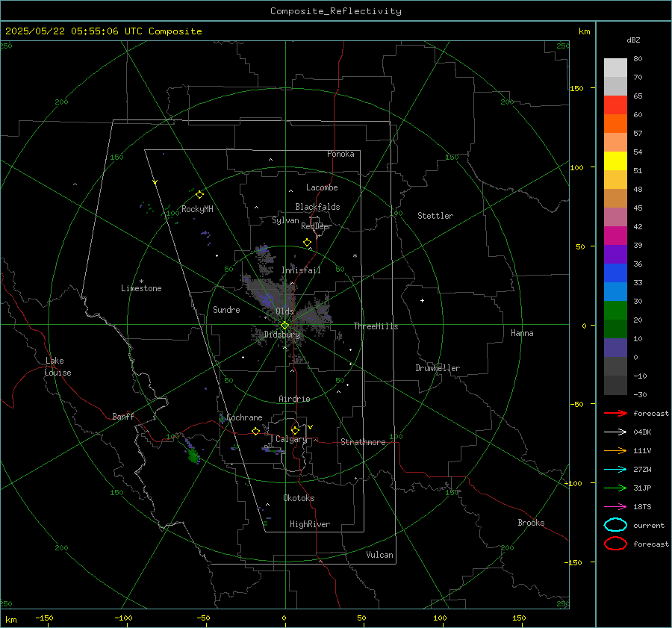The image size is (672, 628).
Task: Click the Vulcan city label
Action: (x=380, y=555)
